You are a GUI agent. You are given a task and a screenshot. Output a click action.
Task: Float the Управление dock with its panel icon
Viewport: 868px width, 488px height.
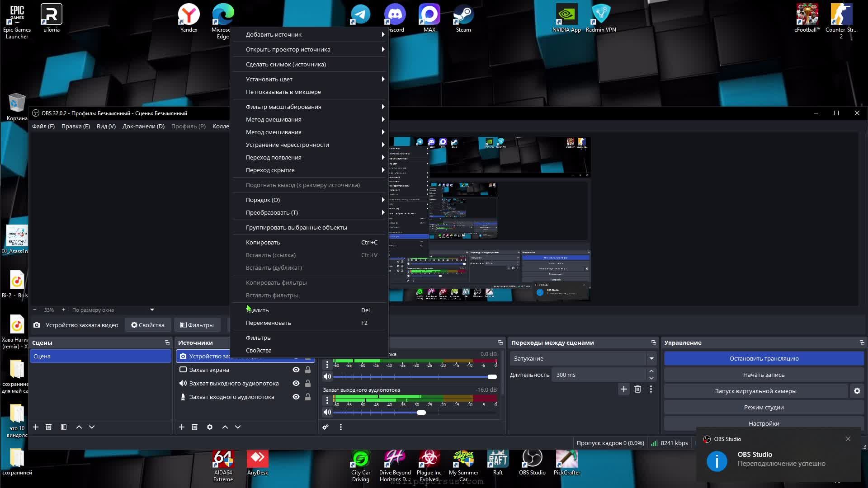[862, 343]
